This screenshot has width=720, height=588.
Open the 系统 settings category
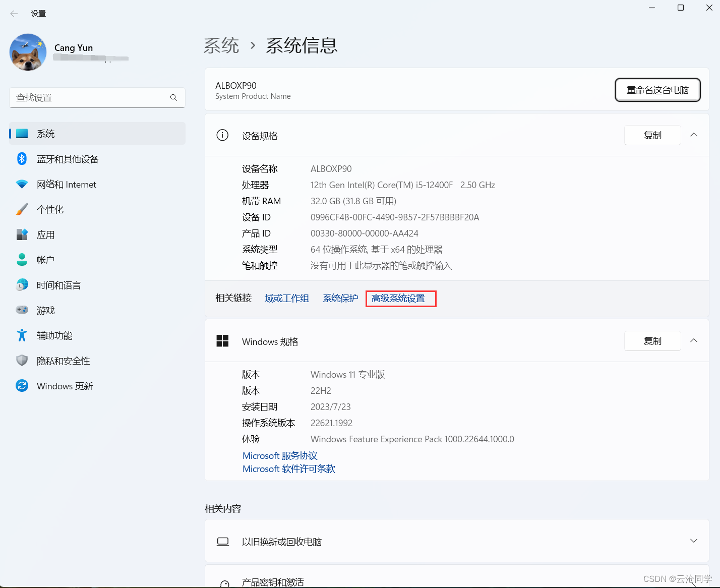pos(97,134)
